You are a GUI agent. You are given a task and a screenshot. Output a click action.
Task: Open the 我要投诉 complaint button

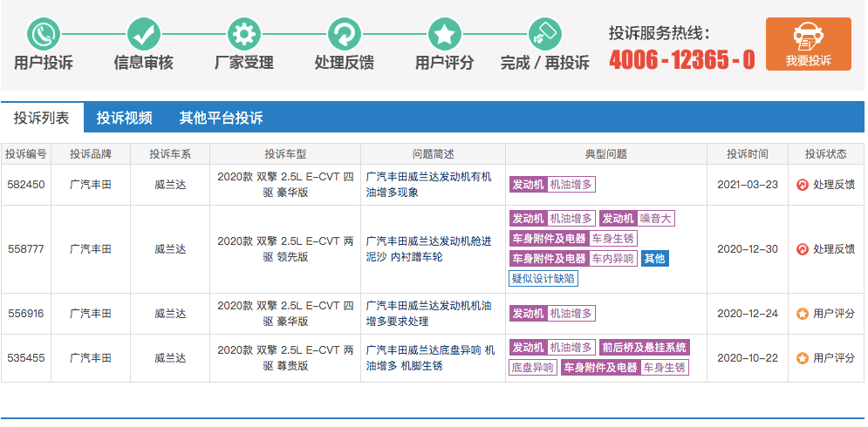point(808,44)
